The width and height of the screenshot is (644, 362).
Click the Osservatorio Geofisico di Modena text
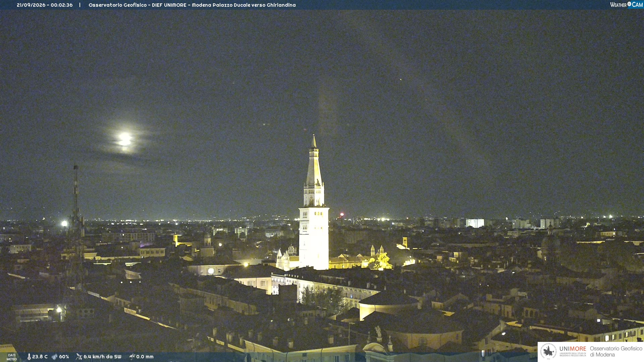[616, 352]
